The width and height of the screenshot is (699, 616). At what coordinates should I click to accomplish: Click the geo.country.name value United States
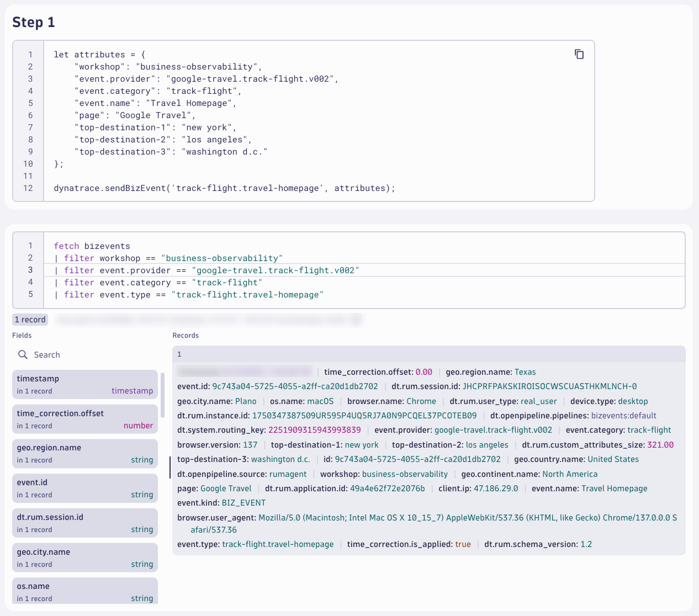tap(613, 459)
